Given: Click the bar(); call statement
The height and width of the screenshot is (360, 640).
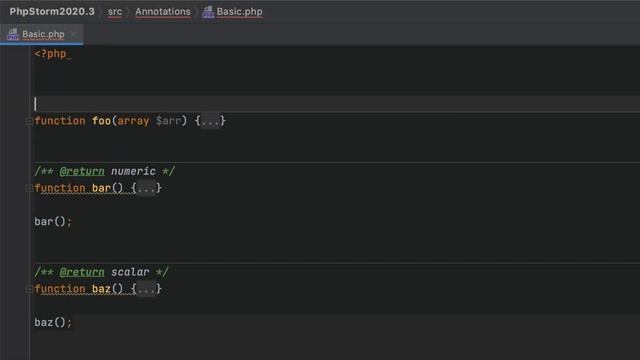Looking at the screenshot, I should [x=53, y=222].
